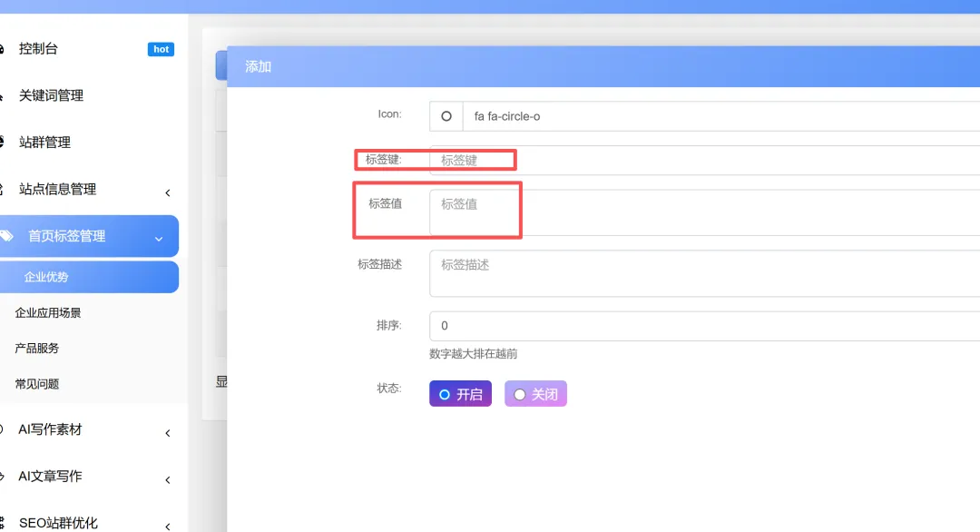Open the 企业应用场景 submenu item
Viewport: 980px width, 532px height.
(48, 312)
